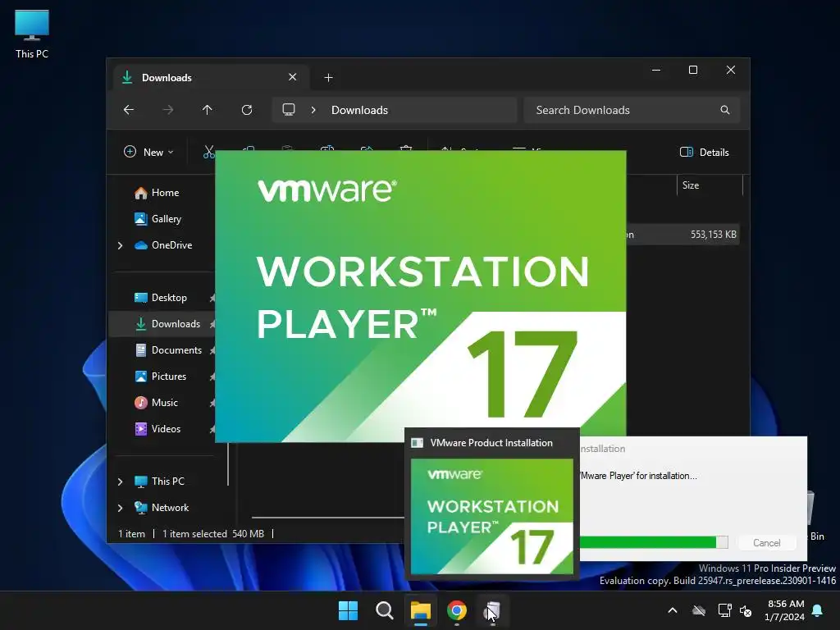Viewport: 840px width, 630px height.
Task: Add a new Explorer tab
Action: [x=328, y=78]
